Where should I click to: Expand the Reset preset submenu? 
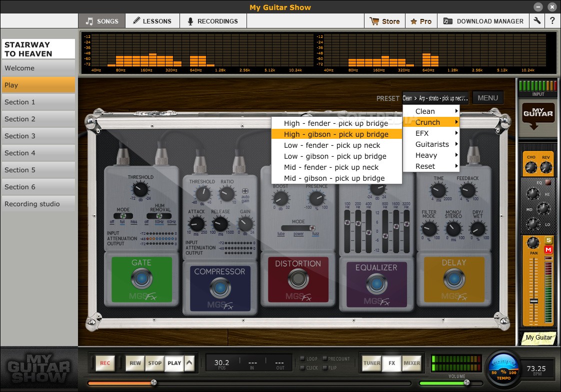point(431,166)
